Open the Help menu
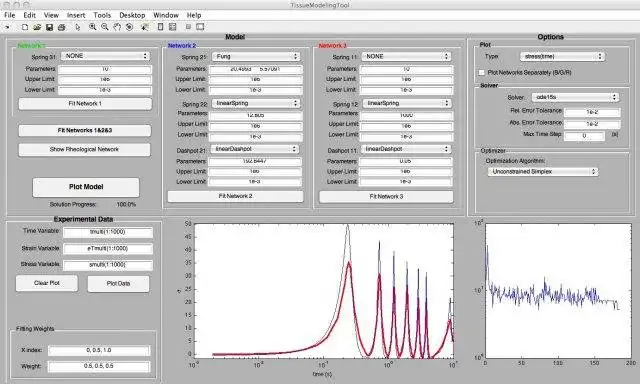Image resolution: width=640 pixels, height=384 pixels. coord(194,15)
